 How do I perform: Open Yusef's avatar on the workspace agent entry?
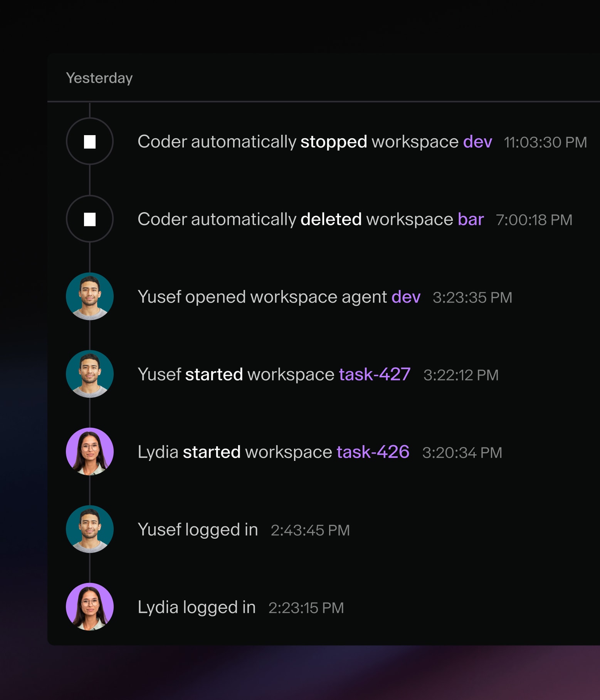click(x=90, y=296)
